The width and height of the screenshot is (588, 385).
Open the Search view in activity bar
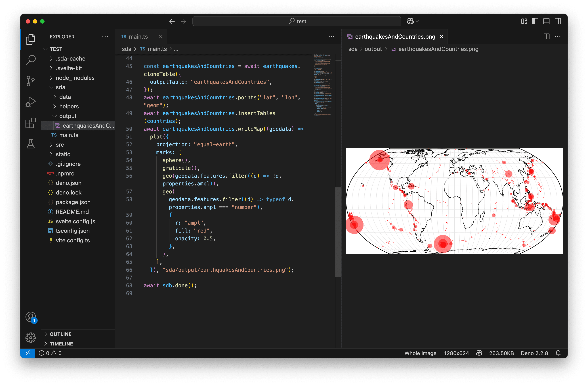click(x=31, y=60)
